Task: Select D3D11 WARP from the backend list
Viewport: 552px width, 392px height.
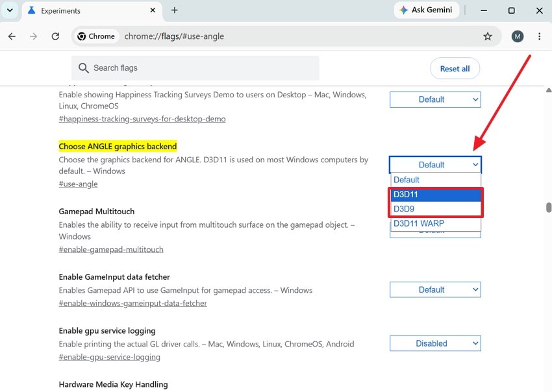Action: coord(436,223)
